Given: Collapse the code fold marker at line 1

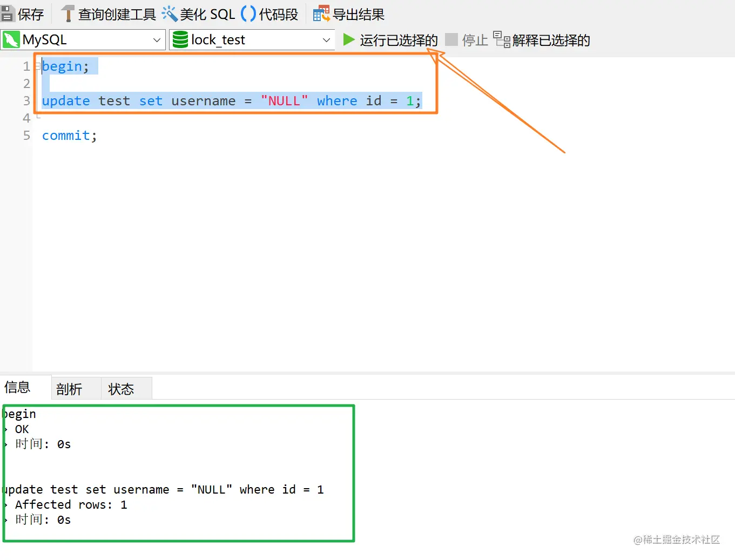Looking at the screenshot, I should pos(38,66).
